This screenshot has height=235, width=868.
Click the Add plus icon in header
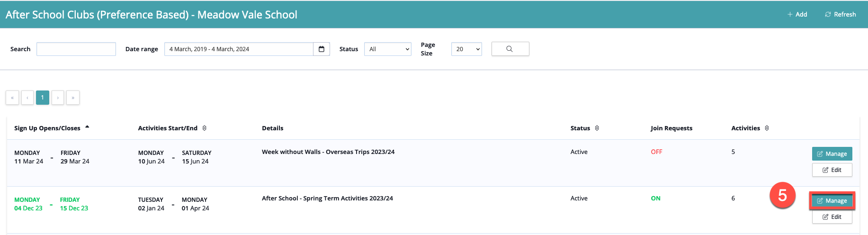tap(790, 15)
